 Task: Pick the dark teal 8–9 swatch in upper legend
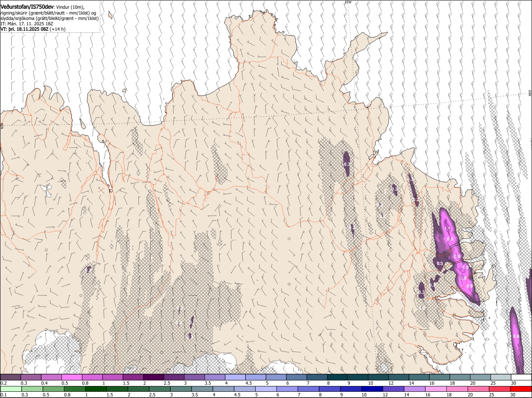337,377
